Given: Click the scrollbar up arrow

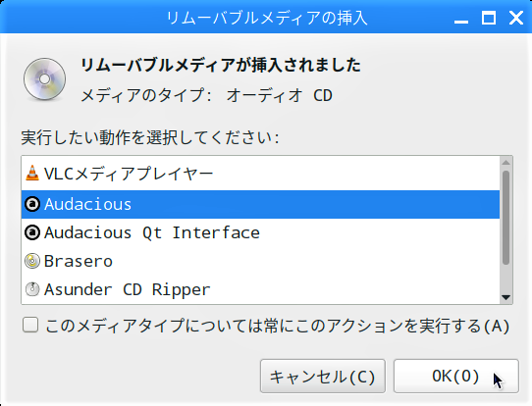Looking at the screenshot, I should pos(505,163).
